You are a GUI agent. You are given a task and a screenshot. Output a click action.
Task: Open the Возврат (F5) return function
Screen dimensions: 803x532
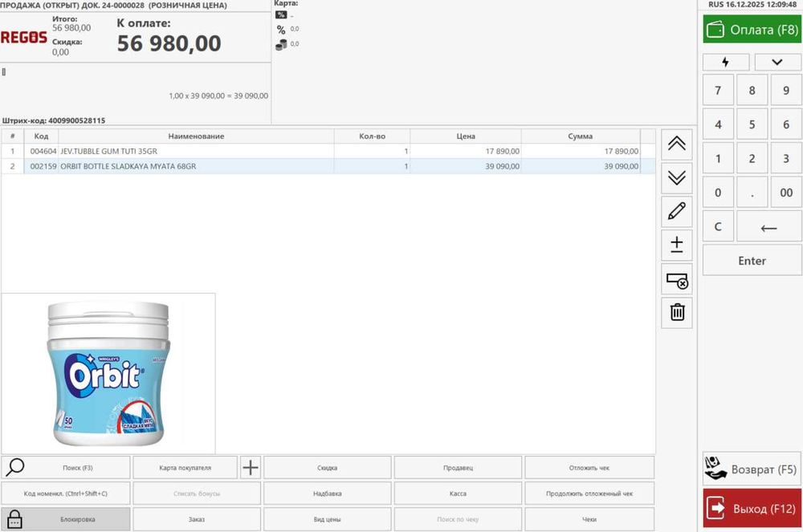tap(752, 469)
